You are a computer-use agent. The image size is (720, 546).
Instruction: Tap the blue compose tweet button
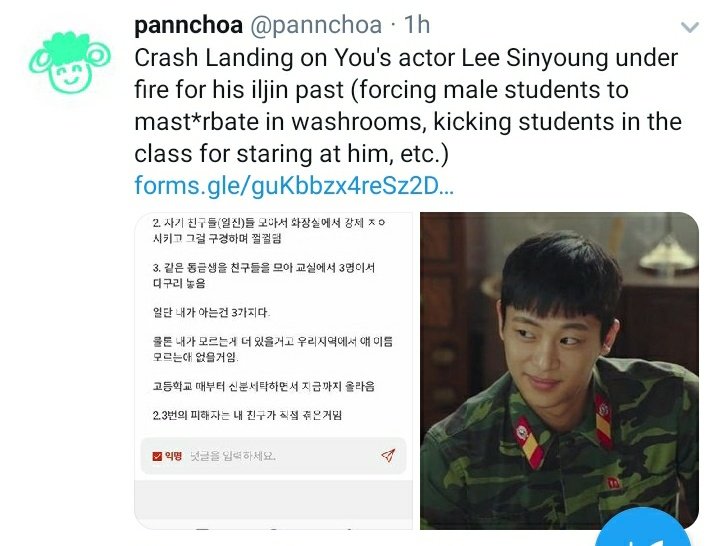644,528
